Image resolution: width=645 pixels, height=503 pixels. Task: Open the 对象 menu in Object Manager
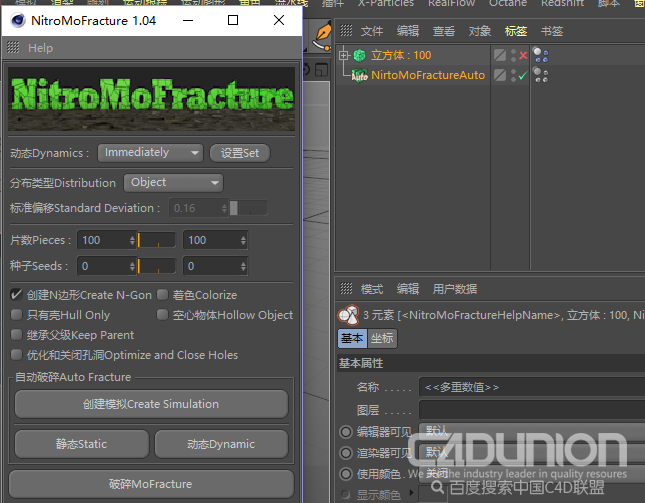click(x=480, y=31)
